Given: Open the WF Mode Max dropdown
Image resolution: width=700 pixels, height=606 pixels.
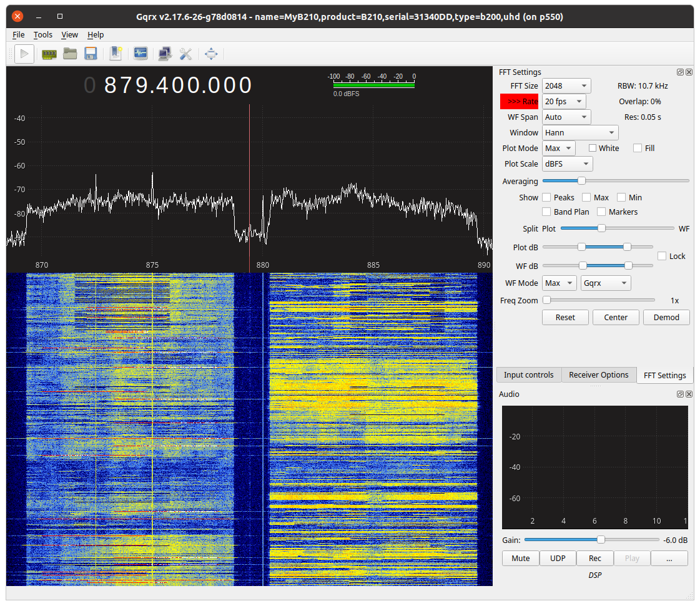Looking at the screenshot, I should coord(560,283).
